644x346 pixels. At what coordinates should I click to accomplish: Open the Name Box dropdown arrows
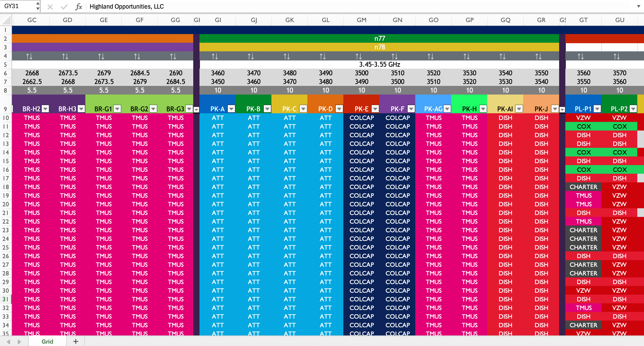(38, 6)
